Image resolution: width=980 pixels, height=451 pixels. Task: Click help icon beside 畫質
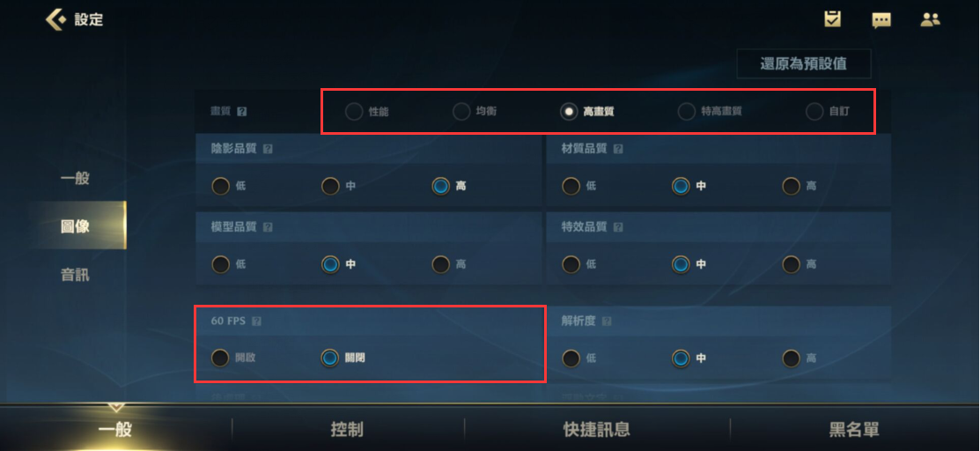[x=242, y=111]
